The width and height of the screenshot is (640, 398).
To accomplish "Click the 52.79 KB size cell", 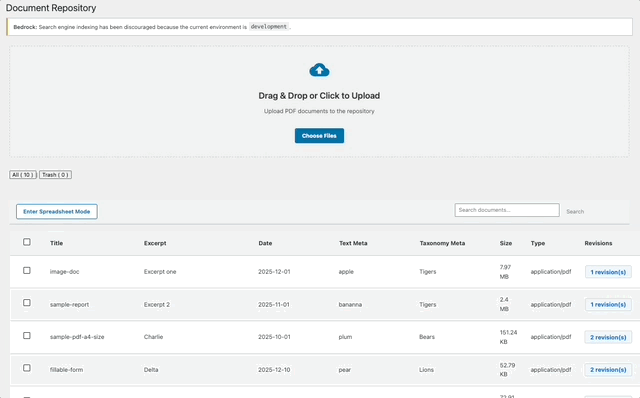I will [x=507, y=370].
